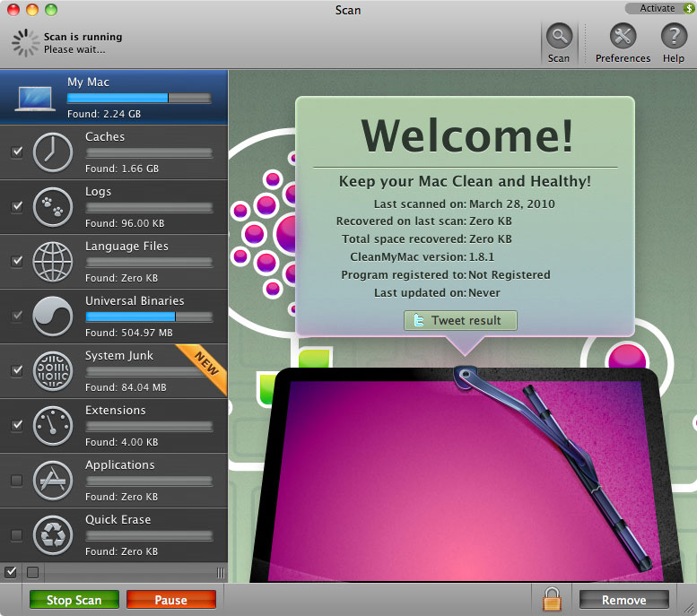Click the Logs paw prints icon
The image size is (697, 616).
[x=52, y=206]
